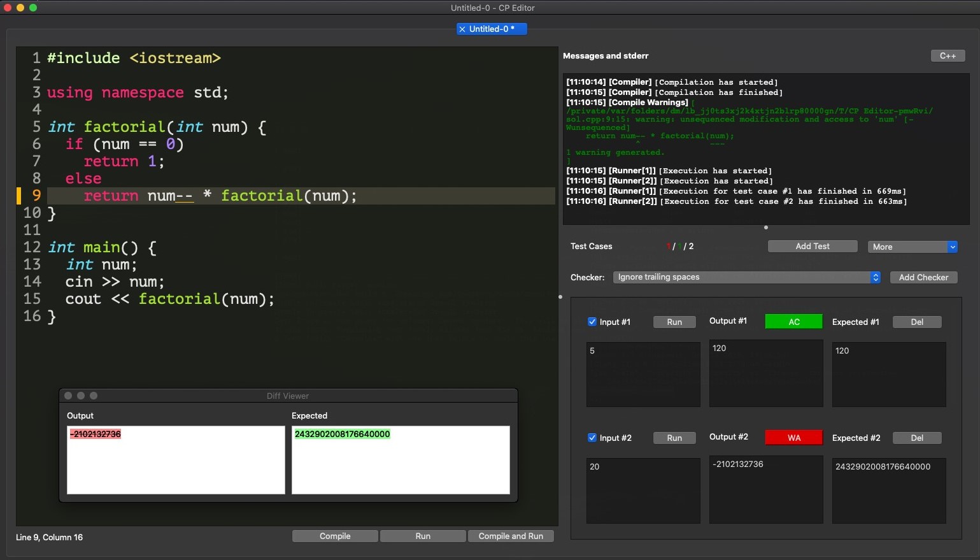The width and height of the screenshot is (980, 560).
Task: Delete test case #1
Action: (x=917, y=322)
